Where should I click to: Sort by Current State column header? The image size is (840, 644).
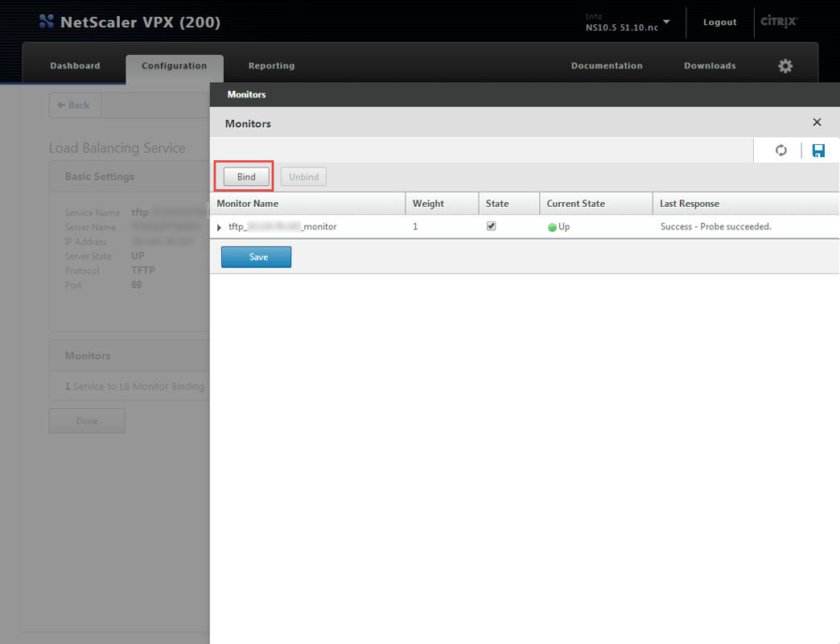point(576,204)
